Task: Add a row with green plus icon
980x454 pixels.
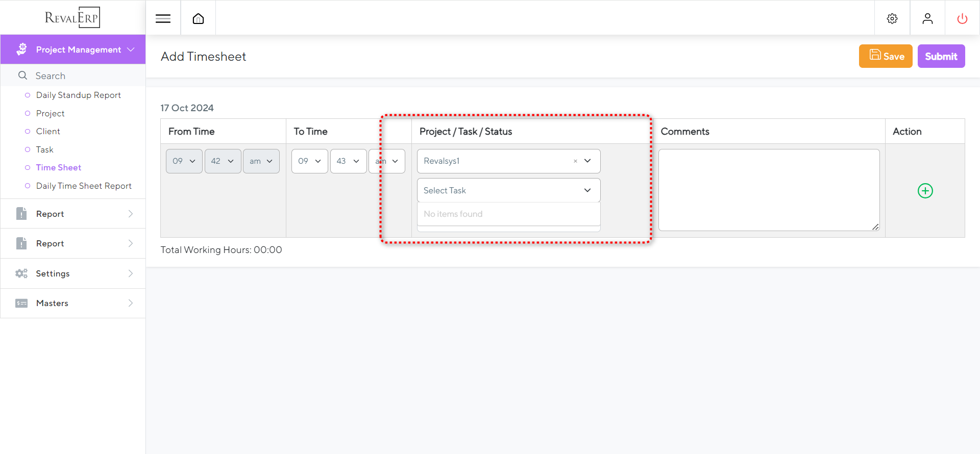Action: (x=925, y=191)
